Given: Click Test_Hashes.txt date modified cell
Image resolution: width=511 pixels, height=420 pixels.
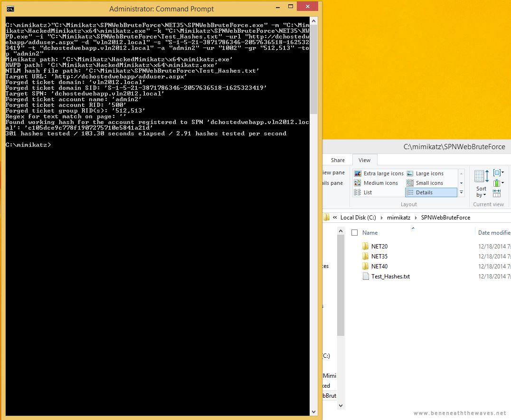Looking at the screenshot, I should tap(494, 277).
